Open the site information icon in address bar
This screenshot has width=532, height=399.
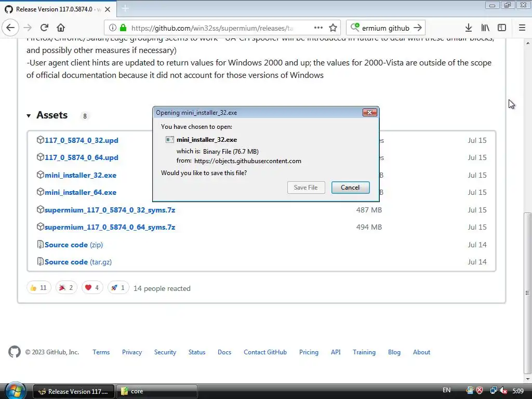(x=113, y=28)
